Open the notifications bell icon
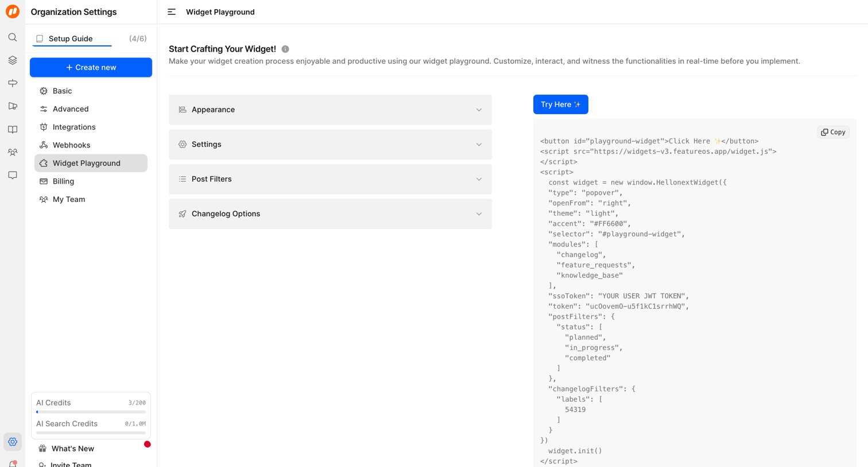The height and width of the screenshot is (467, 868). (x=13, y=464)
